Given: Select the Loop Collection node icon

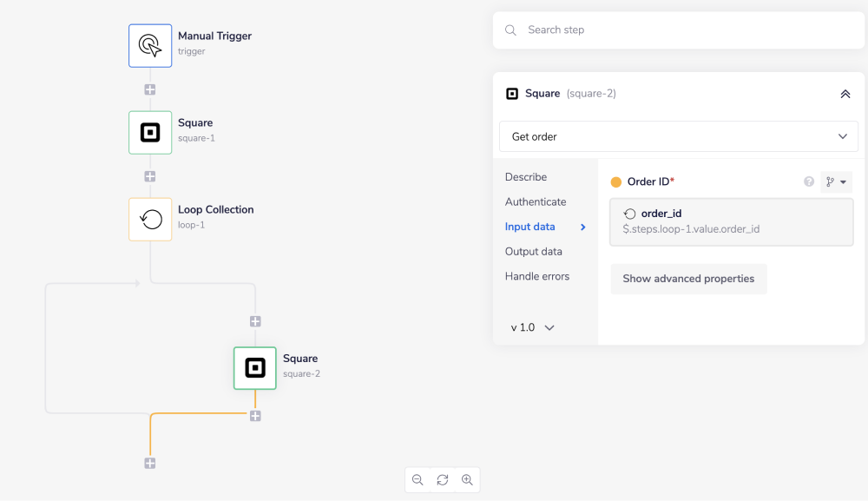Looking at the screenshot, I should pos(150,219).
